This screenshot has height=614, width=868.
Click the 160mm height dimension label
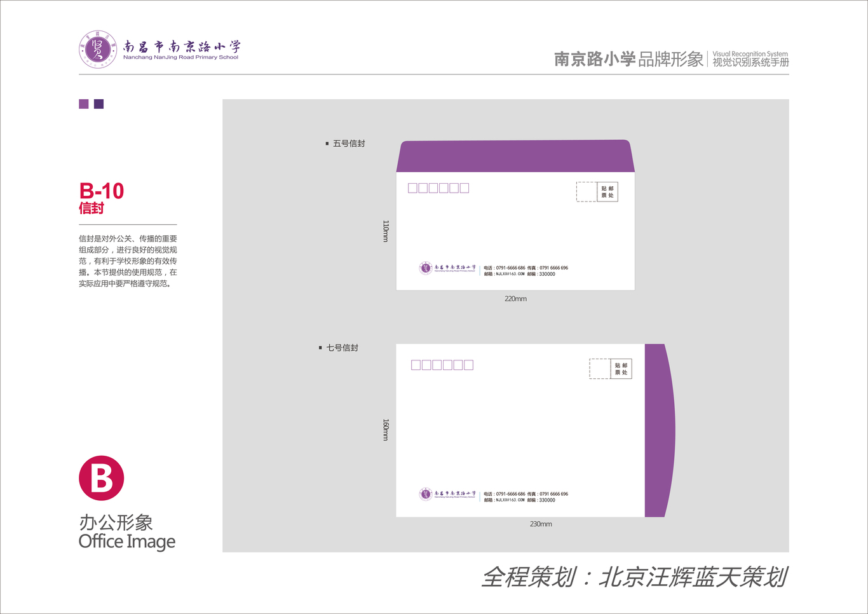pos(385,430)
